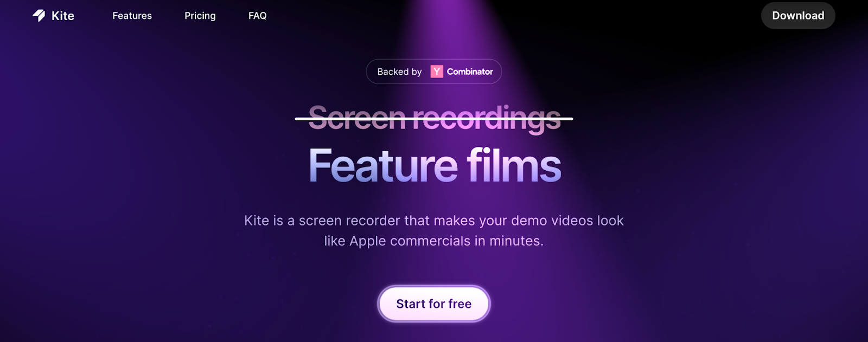Click the word 'Feature' in main headline
The width and height of the screenshot is (868, 342).
pos(383,166)
